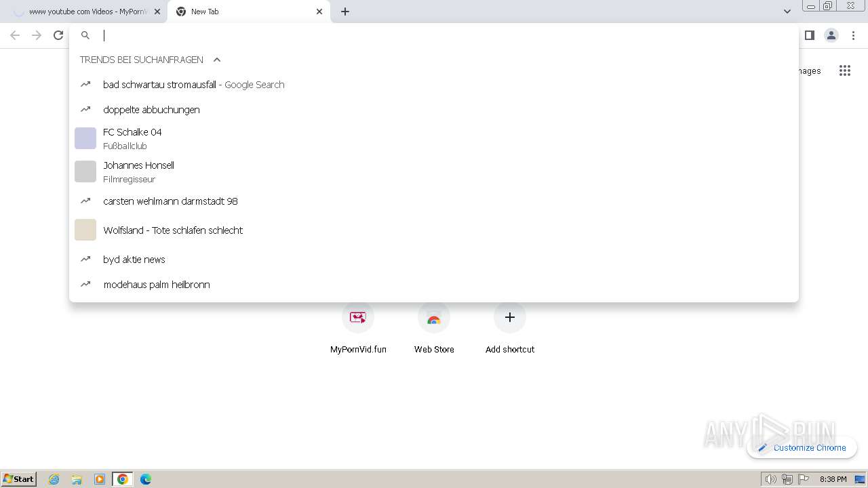868x488 pixels.
Task: Open Windows Explorer folder in taskbar
Action: tap(77, 479)
